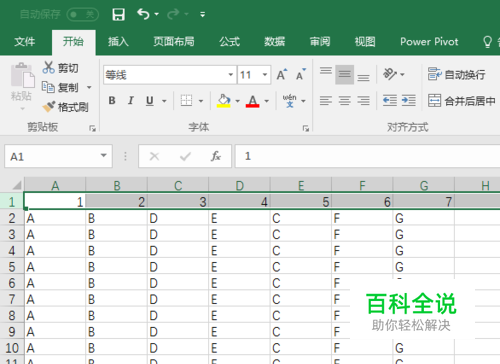500x364 pixels.
Task: Click the lightbulb Tell Me icon
Action: (487, 42)
